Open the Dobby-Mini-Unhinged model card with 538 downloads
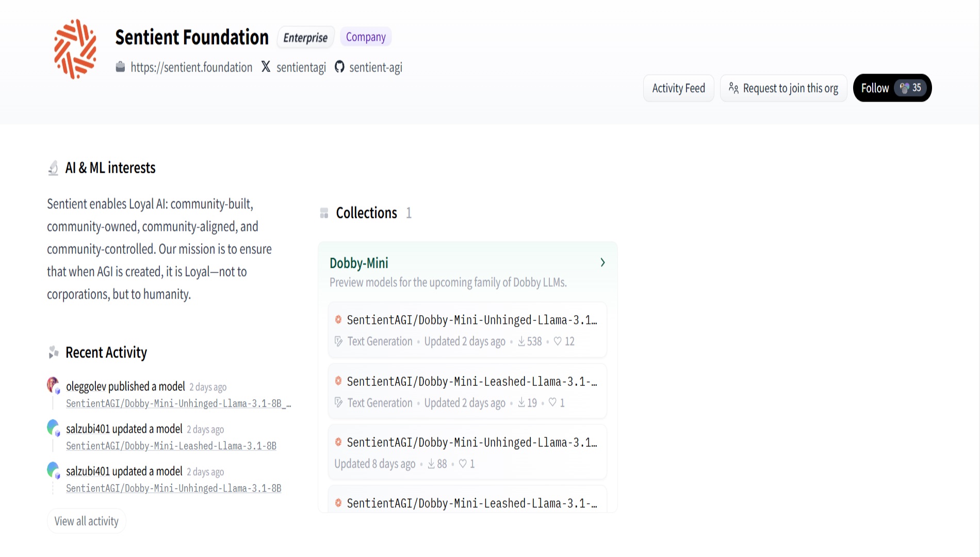 coord(467,330)
